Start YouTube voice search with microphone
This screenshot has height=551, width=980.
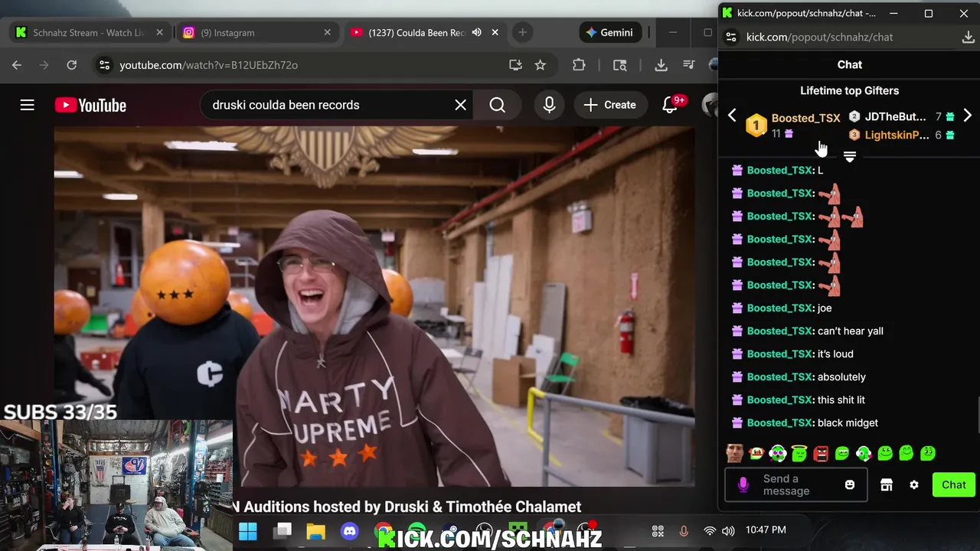[x=550, y=105]
